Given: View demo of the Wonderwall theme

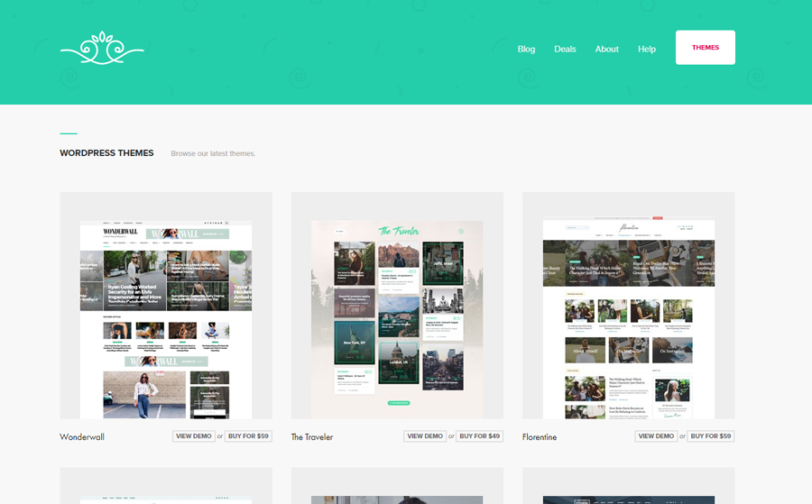Looking at the screenshot, I should coord(194,436).
